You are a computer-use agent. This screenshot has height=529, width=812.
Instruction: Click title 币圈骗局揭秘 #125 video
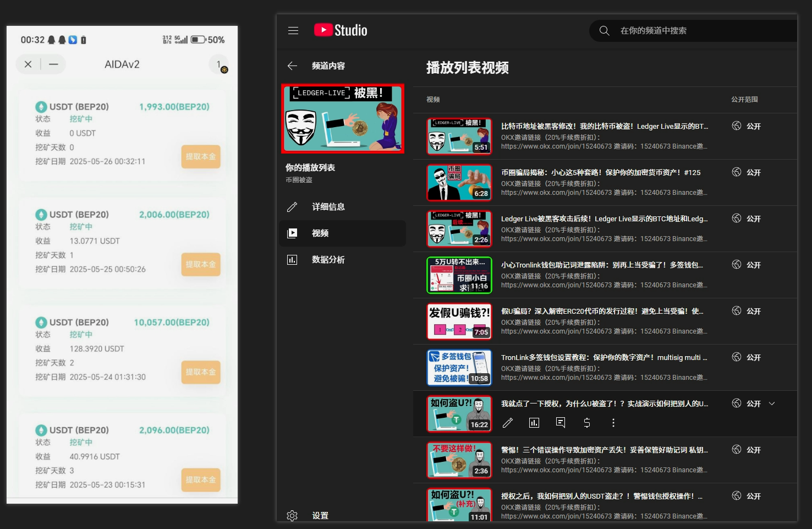(601, 173)
